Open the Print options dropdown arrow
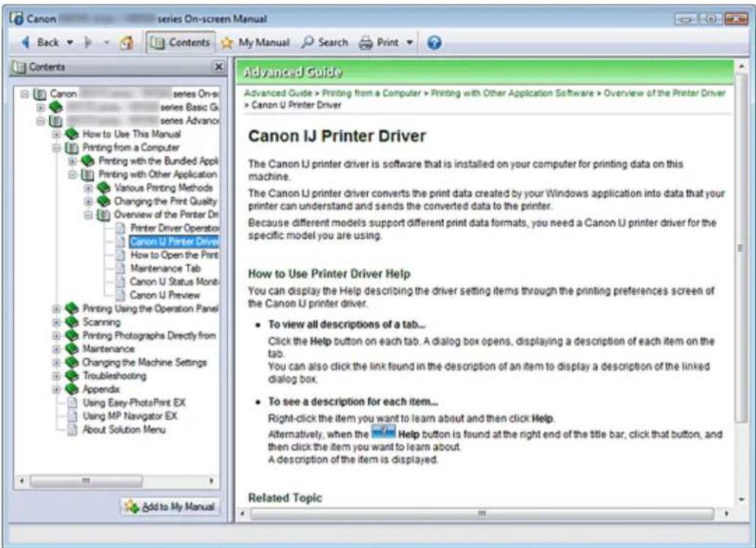 409,42
